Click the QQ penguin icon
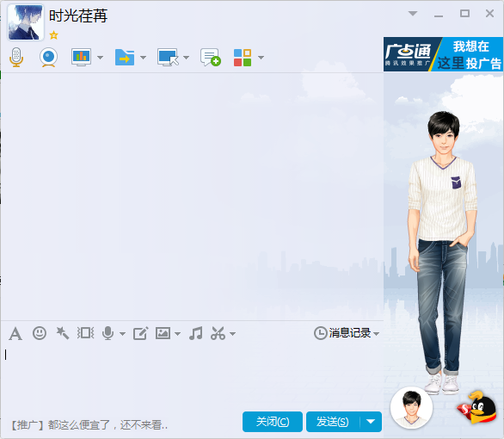The image size is (504, 439). (477, 407)
